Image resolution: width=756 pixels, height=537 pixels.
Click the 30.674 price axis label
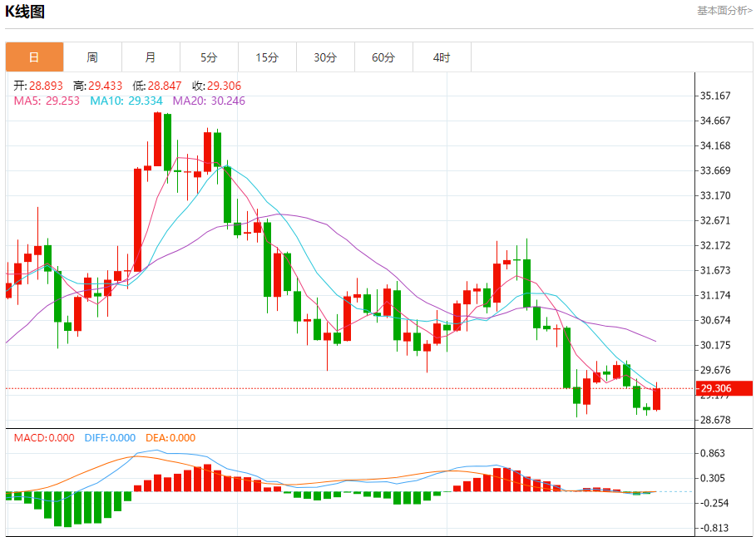715,320
